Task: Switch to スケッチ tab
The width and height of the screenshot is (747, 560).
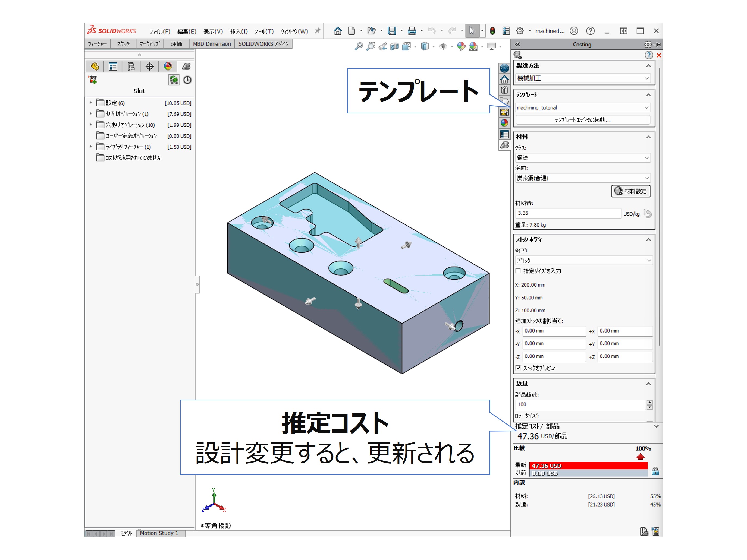Action: click(x=123, y=44)
